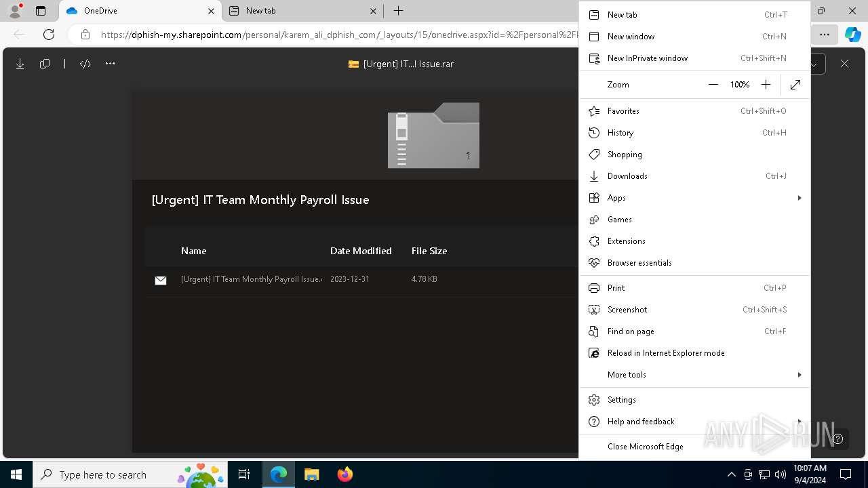Click the taskbar search box
This screenshot has width=868, height=488.
pyautogui.click(x=132, y=474)
